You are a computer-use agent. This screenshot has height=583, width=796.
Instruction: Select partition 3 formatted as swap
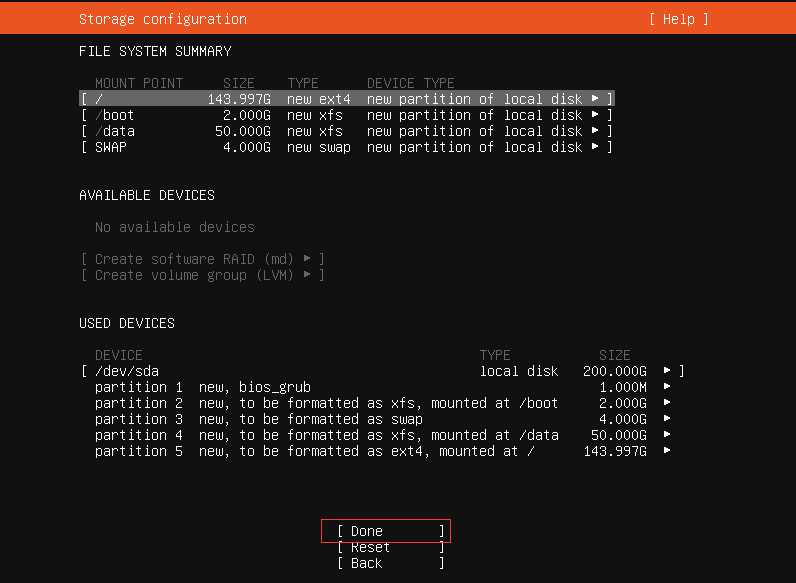point(382,419)
